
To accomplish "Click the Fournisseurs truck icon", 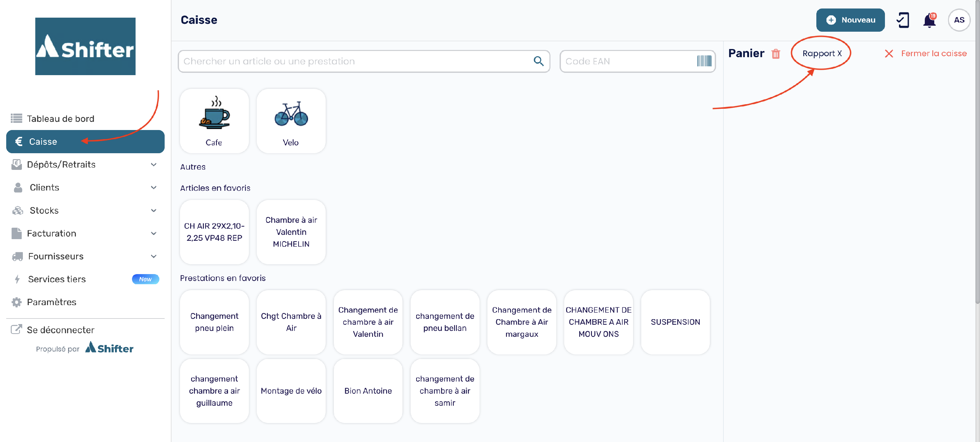I will (17, 256).
